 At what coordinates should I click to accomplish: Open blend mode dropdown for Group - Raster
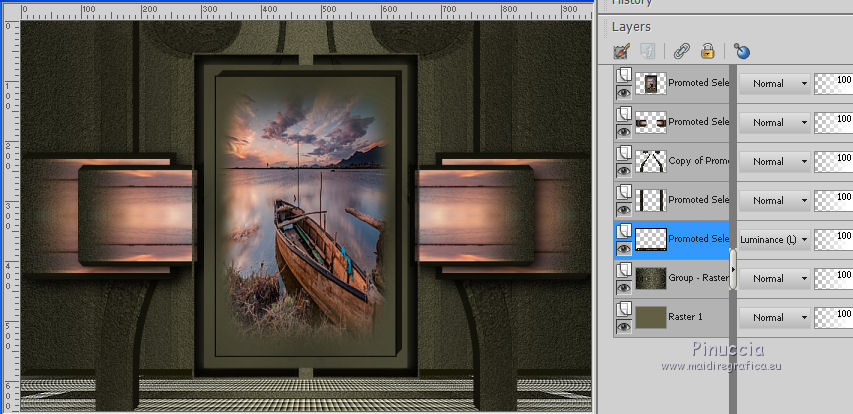point(775,279)
